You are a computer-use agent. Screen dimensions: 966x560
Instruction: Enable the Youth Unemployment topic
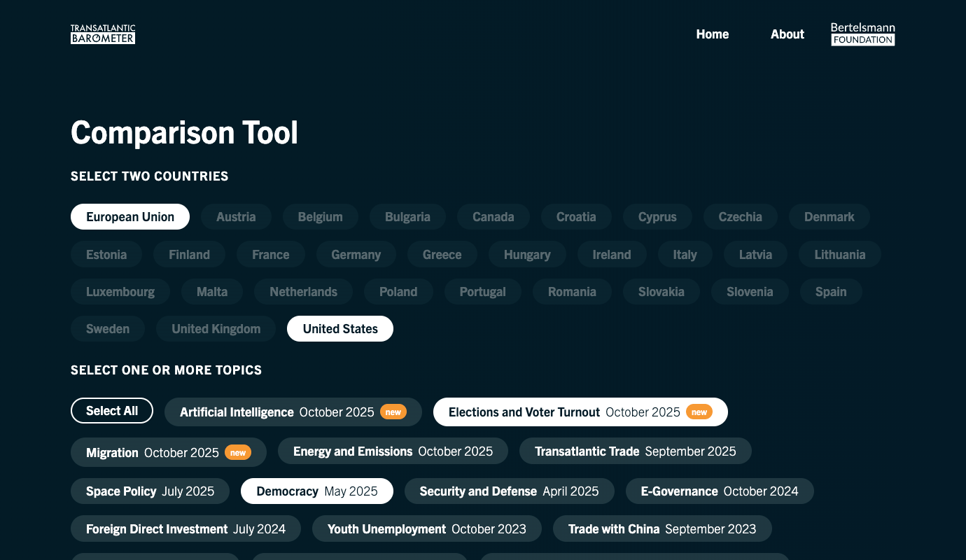pos(426,529)
